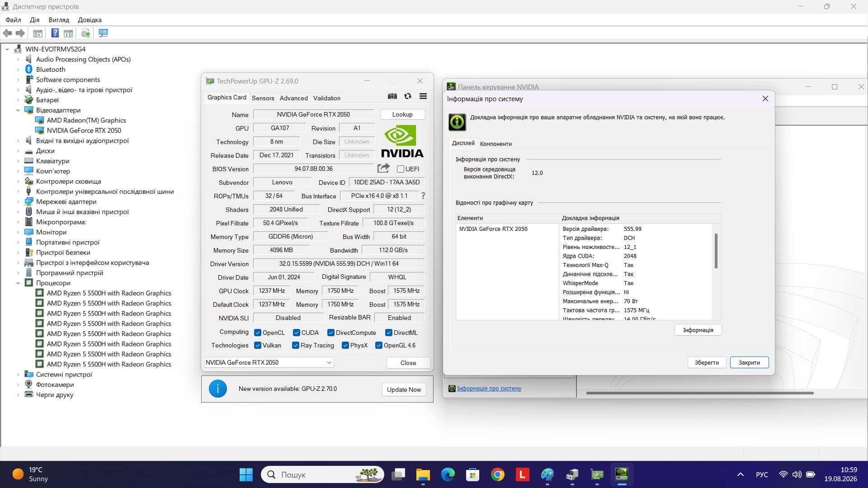Open the Дія menu
868x488 pixels.
34,20
